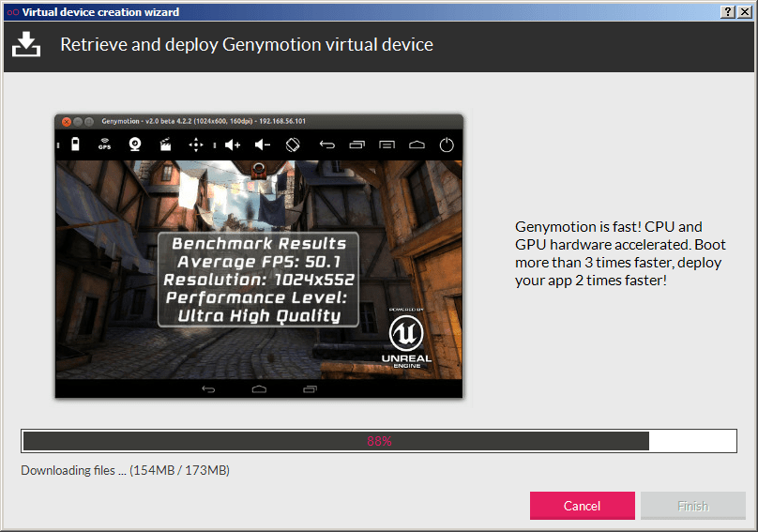Click the battery icon in preview toolbar
This screenshot has height=532, width=758.
pyautogui.click(x=75, y=144)
